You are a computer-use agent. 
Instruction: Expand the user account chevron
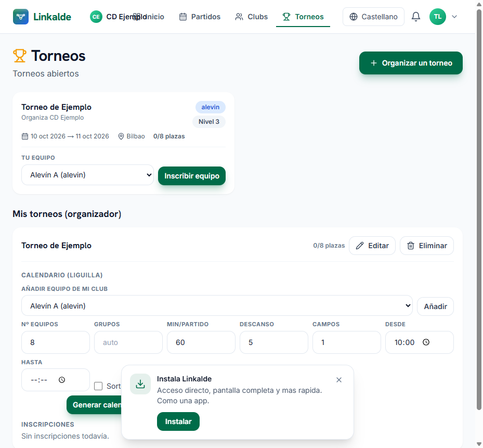pyautogui.click(x=454, y=17)
